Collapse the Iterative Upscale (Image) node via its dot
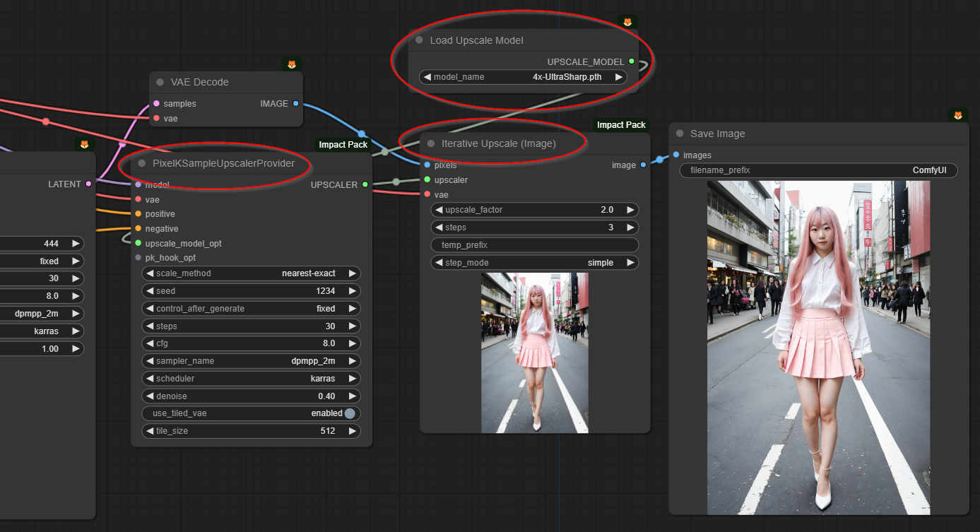The image size is (980, 532). point(430,143)
